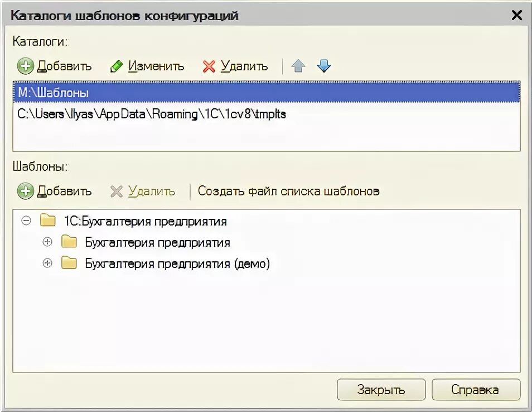
Task: Collapse the 1С:Бухгалтерия предприятия node
Action: pyautogui.click(x=26, y=221)
